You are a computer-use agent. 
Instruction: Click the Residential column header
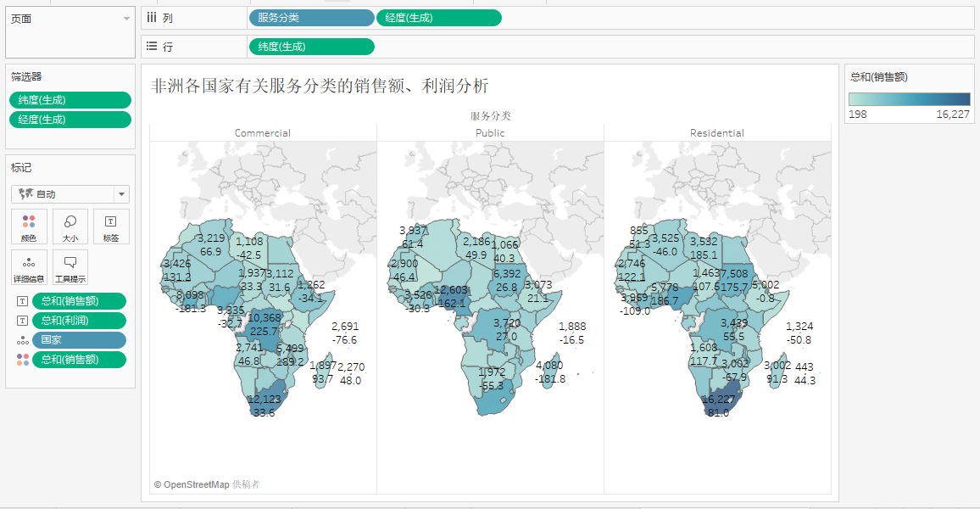717,133
